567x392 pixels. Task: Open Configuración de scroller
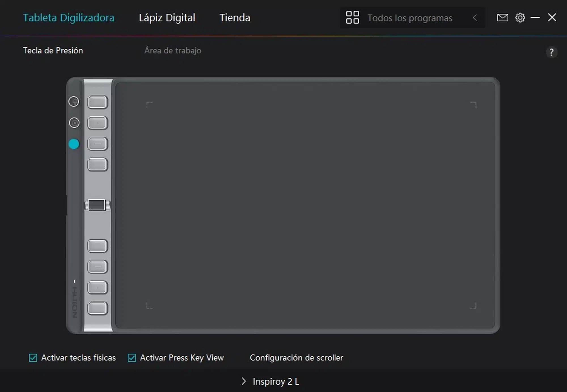click(x=296, y=358)
